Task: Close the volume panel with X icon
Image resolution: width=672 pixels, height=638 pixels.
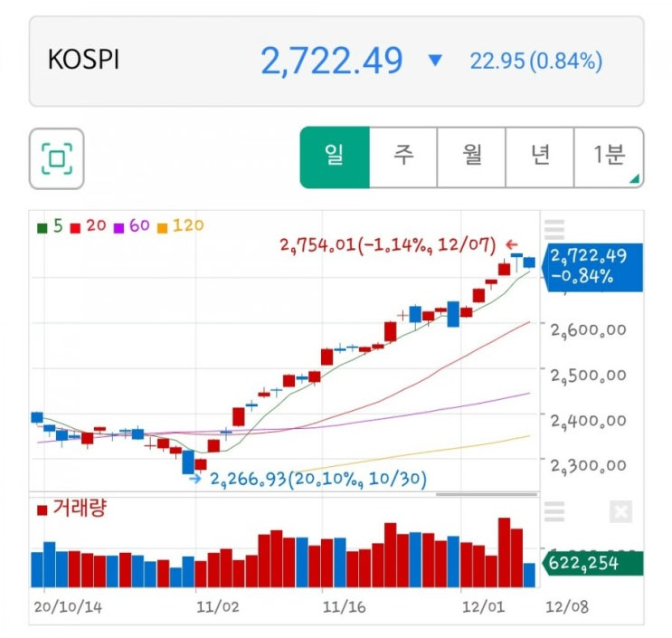Action: pos(620,511)
